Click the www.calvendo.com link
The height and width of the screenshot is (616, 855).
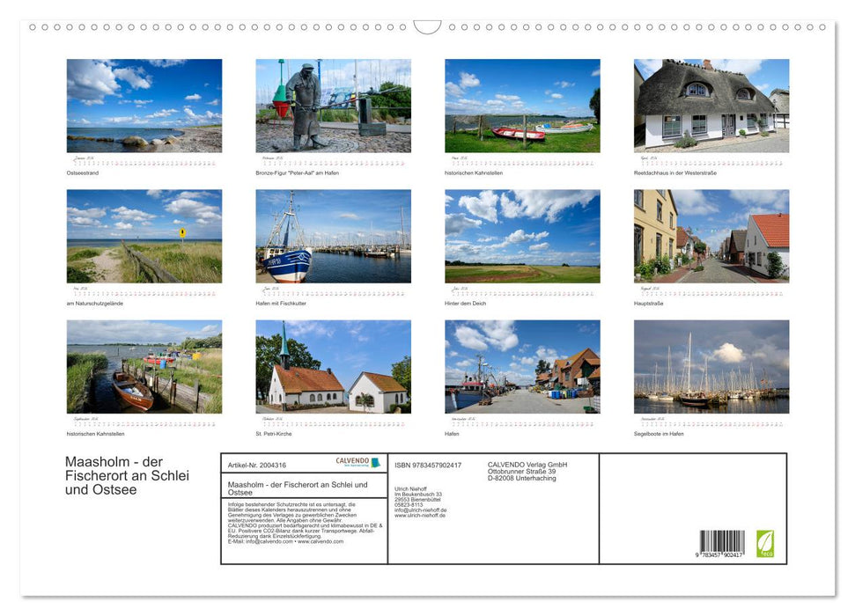point(320,541)
